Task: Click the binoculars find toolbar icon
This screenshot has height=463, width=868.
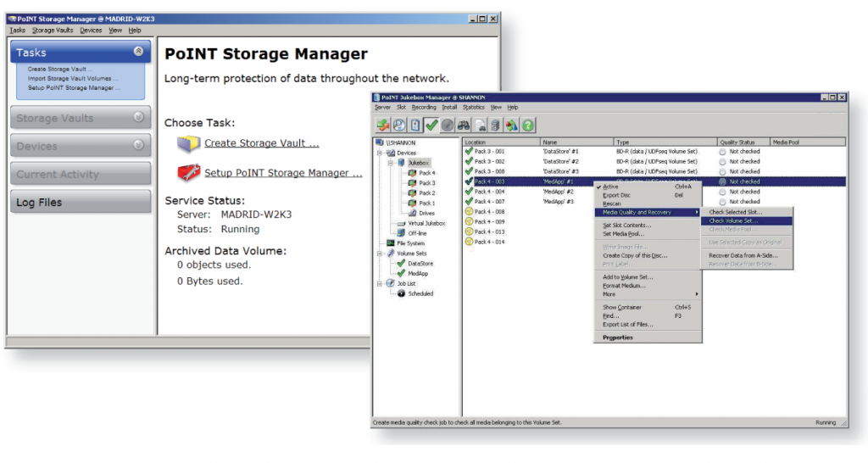Action: 464,126
